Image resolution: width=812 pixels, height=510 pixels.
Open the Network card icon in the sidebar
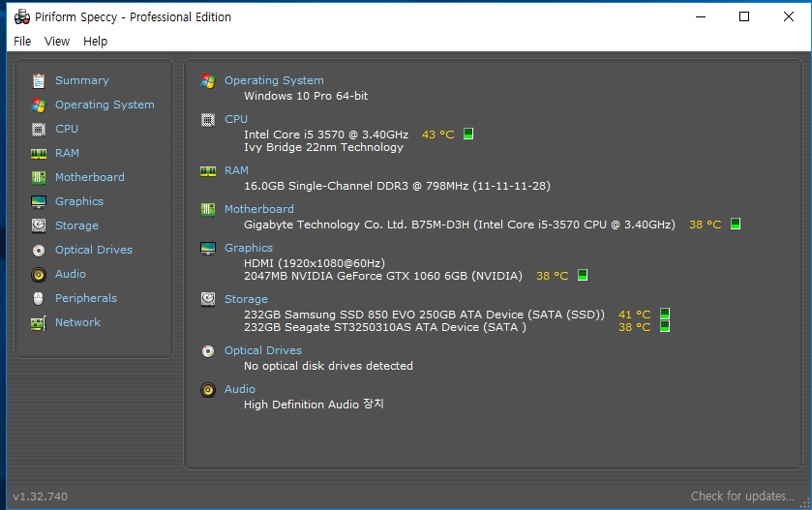pyautogui.click(x=39, y=323)
